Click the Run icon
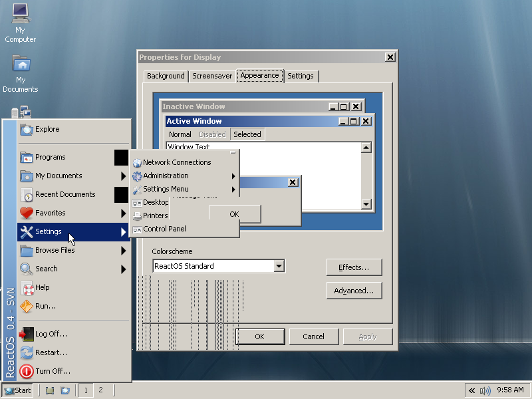This screenshot has height=399, width=532. [x=27, y=307]
